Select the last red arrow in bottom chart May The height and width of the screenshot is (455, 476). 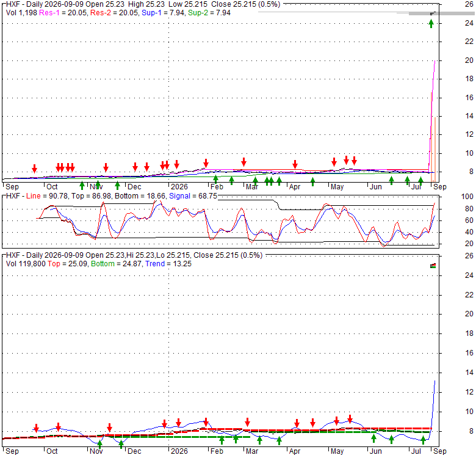click(x=350, y=419)
